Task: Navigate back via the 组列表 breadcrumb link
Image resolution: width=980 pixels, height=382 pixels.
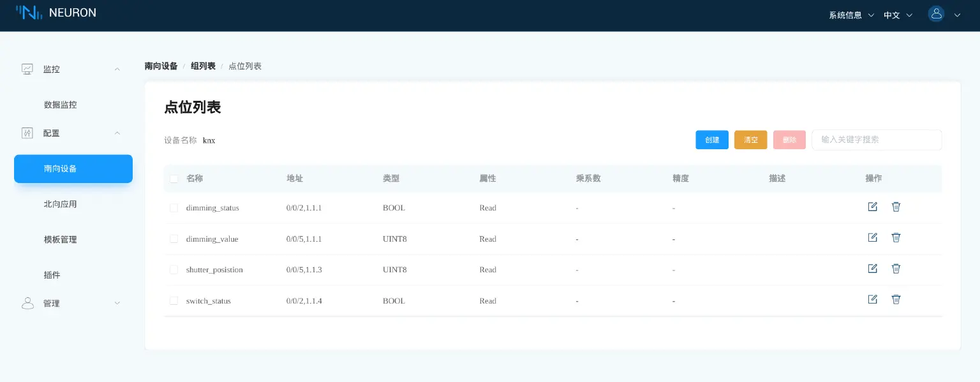Action: (203, 66)
